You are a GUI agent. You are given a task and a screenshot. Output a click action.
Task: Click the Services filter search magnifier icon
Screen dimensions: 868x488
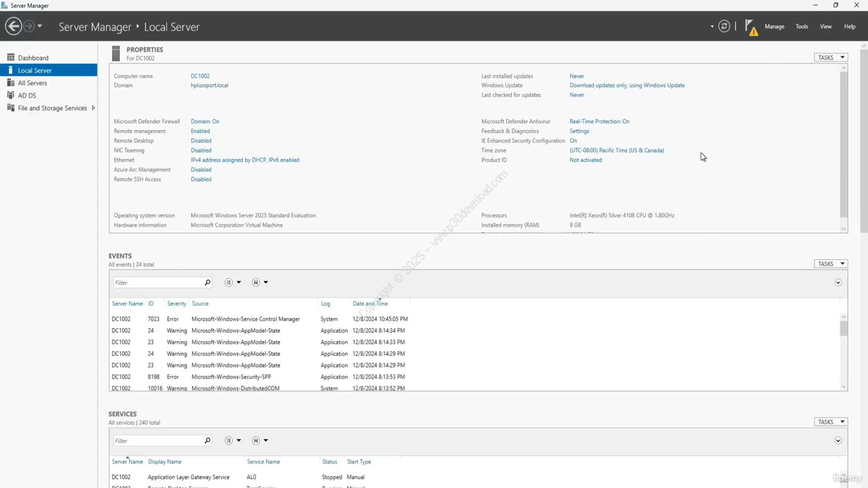pos(208,441)
